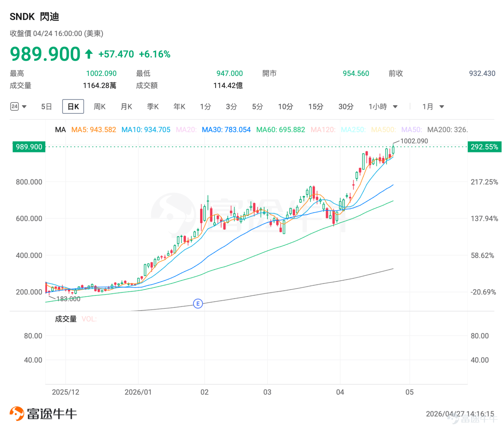Select the 5分 interval
The height and width of the screenshot is (430, 504).
(x=257, y=107)
